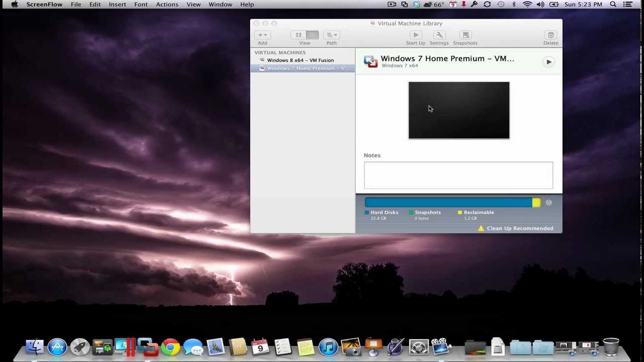Open the Edit menu
644x362 pixels.
coord(95,5)
